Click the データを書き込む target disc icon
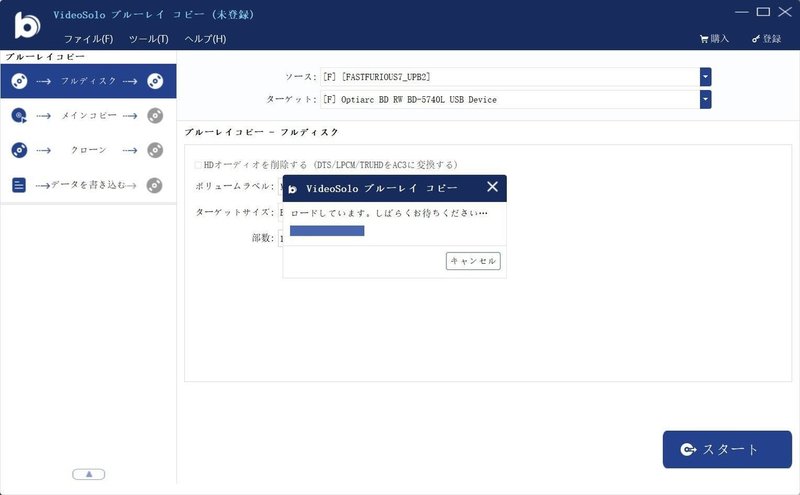 155,185
